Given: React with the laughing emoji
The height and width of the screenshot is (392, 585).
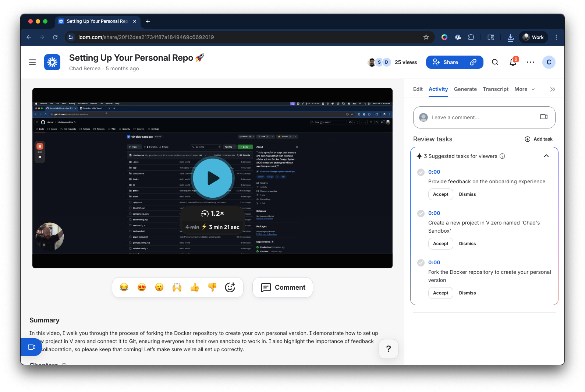Looking at the screenshot, I should click(x=124, y=287).
